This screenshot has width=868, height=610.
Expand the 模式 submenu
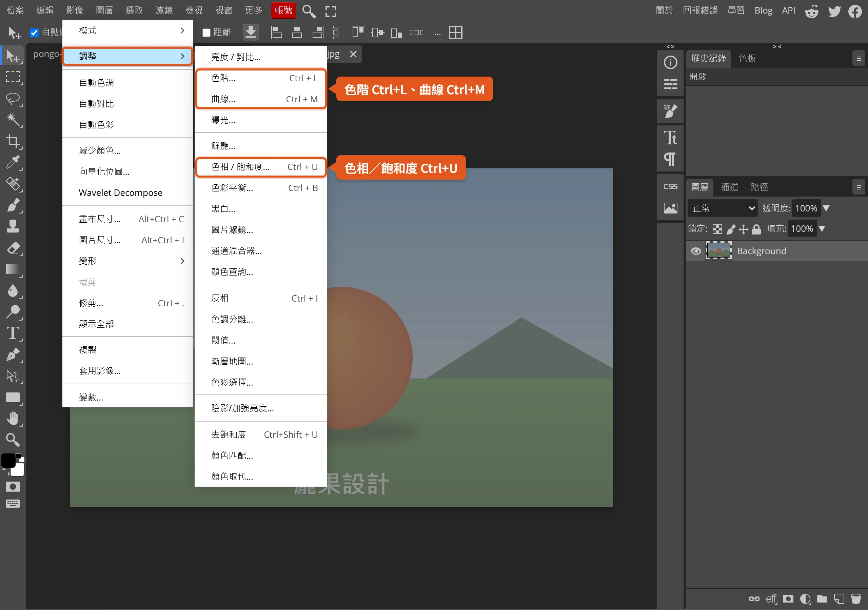tap(128, 30)
